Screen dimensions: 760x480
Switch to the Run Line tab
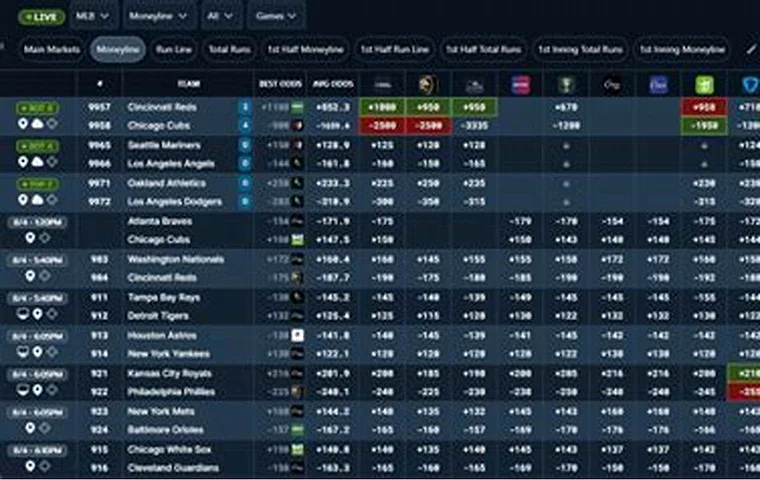[x=174, y=49]
